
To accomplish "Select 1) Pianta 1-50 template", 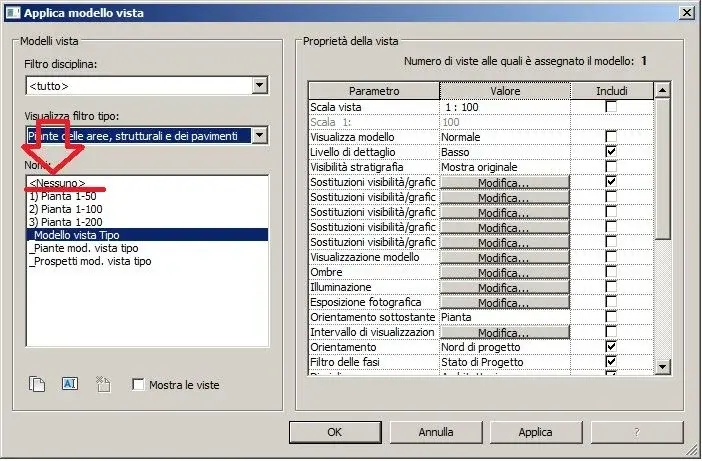I will 147,196.
